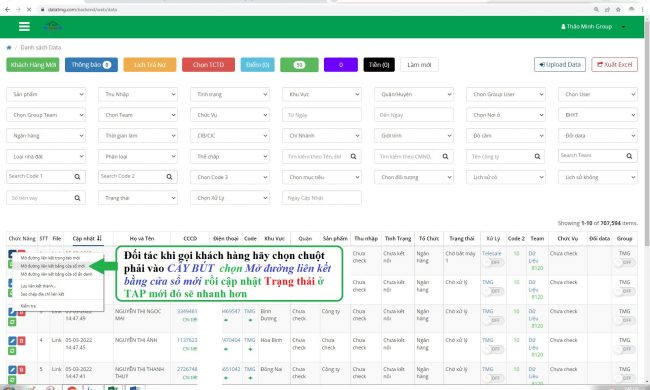The width and height of the screenshot is (650, 390).
Task: Click Chọn TCTD button
Action: coord(208,65)
